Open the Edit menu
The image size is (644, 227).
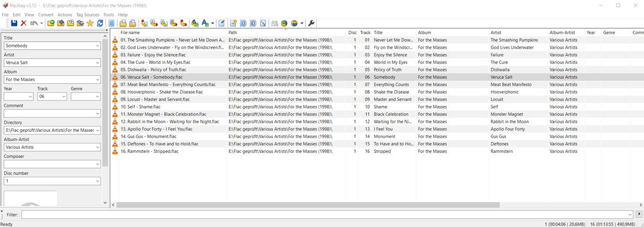pyautogui.click(x=16, y=15)
